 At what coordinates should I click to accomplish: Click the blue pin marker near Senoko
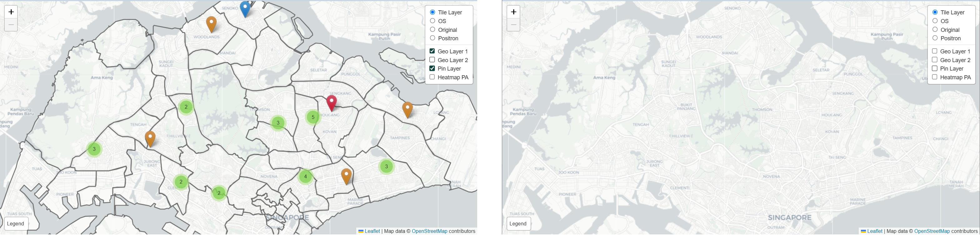pos(245,8)
